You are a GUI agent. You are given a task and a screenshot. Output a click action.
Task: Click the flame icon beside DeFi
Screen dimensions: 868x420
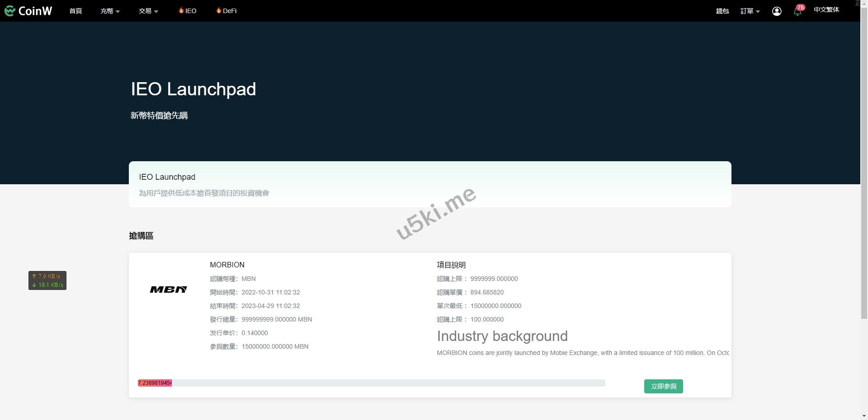click(219, 10)
